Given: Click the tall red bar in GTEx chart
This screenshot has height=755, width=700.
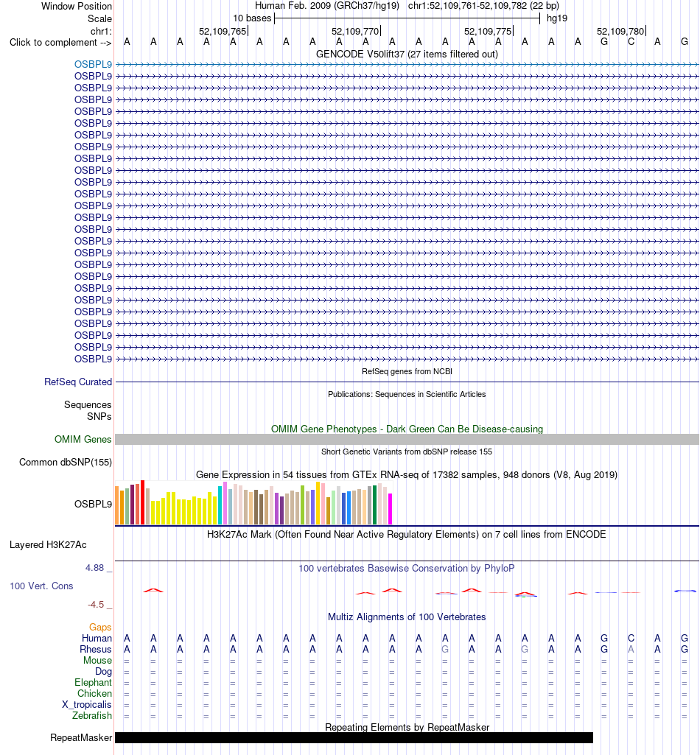Looking at the screenshot, I should (x=143, y=502).
